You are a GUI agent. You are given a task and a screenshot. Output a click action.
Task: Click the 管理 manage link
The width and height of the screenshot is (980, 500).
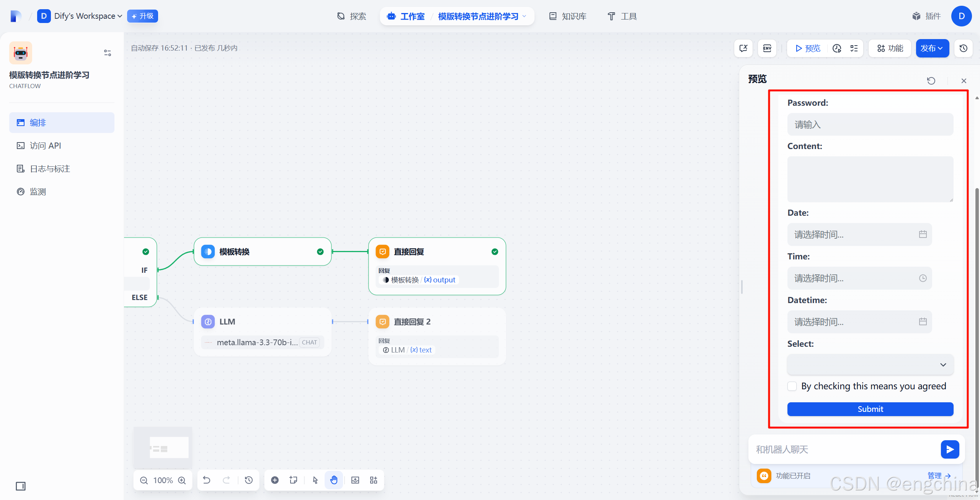(x=934, y=475)
